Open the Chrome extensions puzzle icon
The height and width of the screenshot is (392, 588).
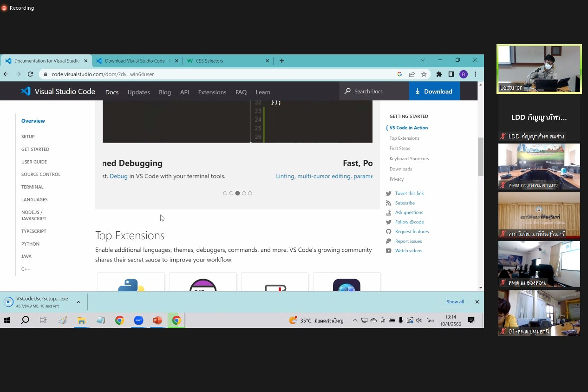[439, 74]
